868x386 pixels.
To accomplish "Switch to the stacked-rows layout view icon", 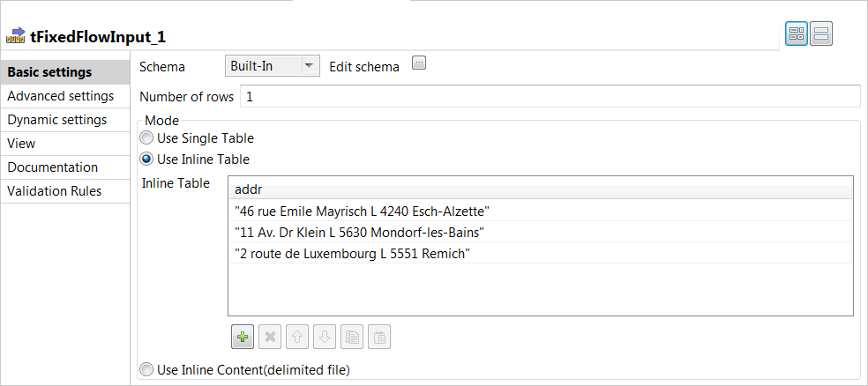I will (x=821, y=34).
